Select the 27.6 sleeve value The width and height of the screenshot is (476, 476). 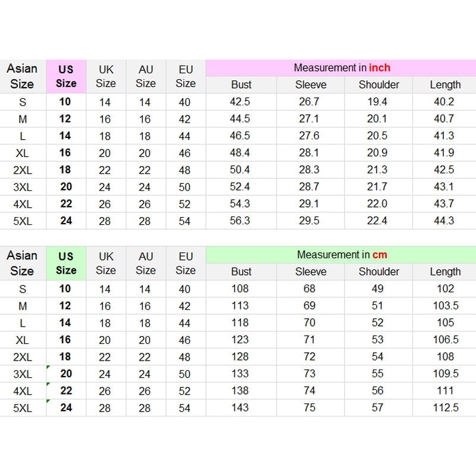309,136
